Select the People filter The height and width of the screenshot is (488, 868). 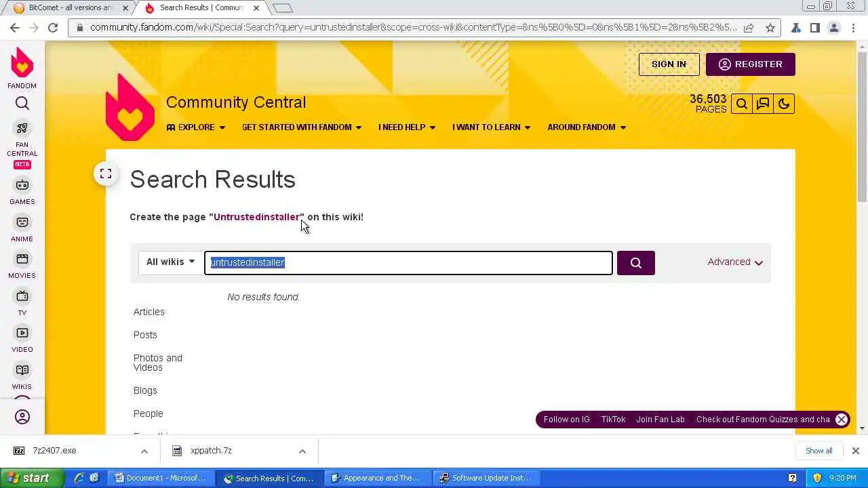149,413
